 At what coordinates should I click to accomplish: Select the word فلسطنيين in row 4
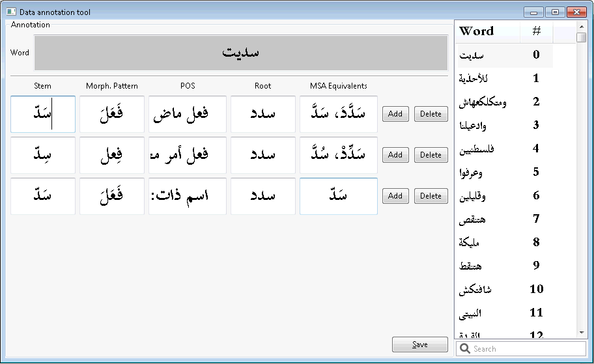[x=476, y=149]
